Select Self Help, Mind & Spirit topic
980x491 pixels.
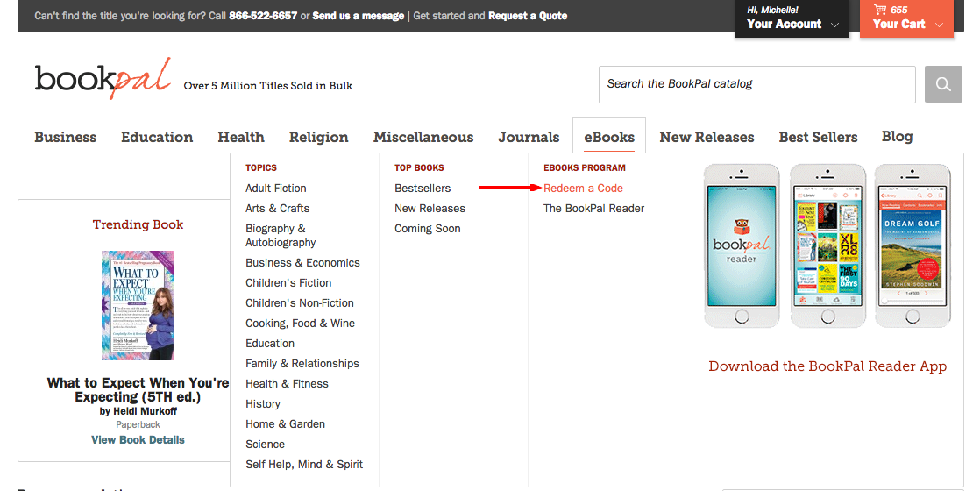pyautogui.click(x=304, y=464)
